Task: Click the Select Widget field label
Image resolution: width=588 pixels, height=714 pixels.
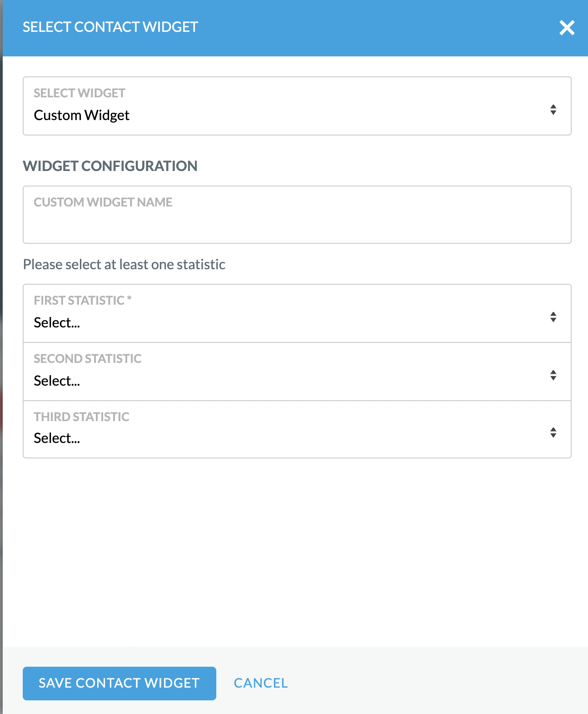Action: point(80,93)
